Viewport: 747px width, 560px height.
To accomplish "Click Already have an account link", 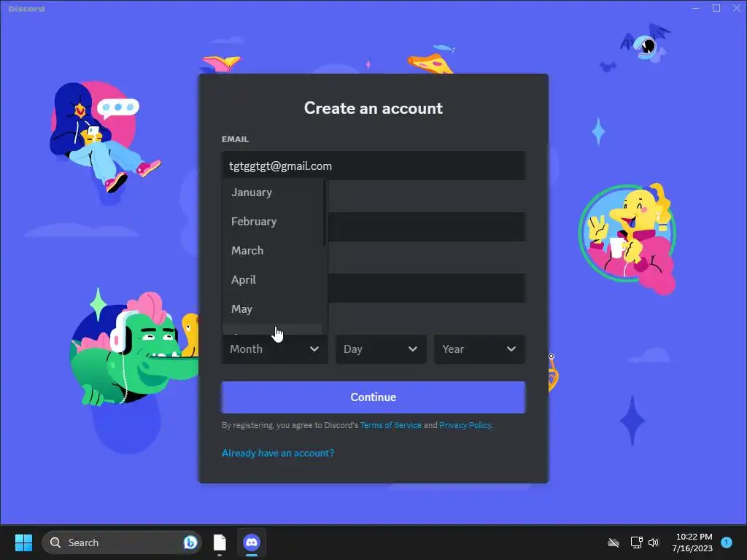I will 278,453.
